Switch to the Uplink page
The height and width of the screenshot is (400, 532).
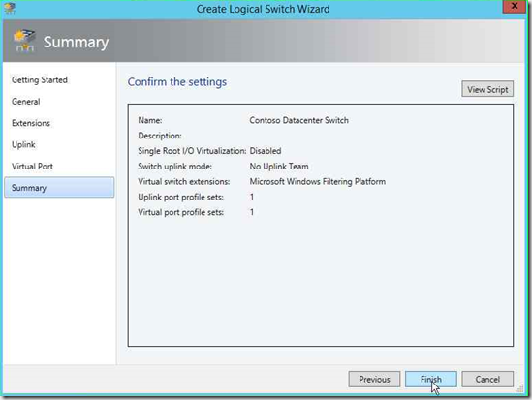(23, 144)
